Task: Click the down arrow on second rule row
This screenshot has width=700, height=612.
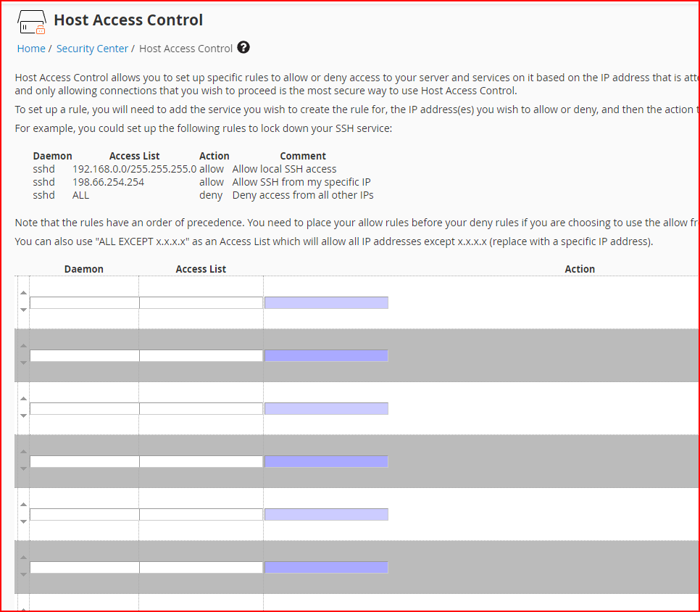Action: coord(24,363)
